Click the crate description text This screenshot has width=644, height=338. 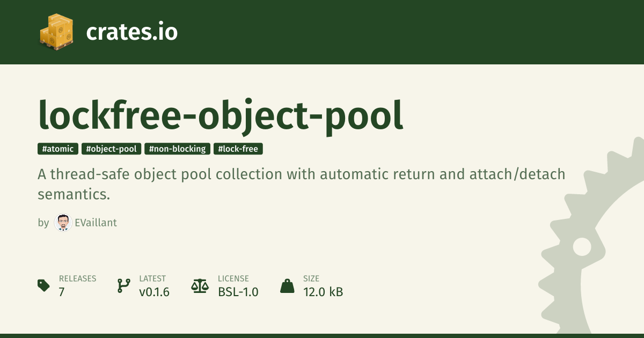pyautogui.click(x=301, y=184)
